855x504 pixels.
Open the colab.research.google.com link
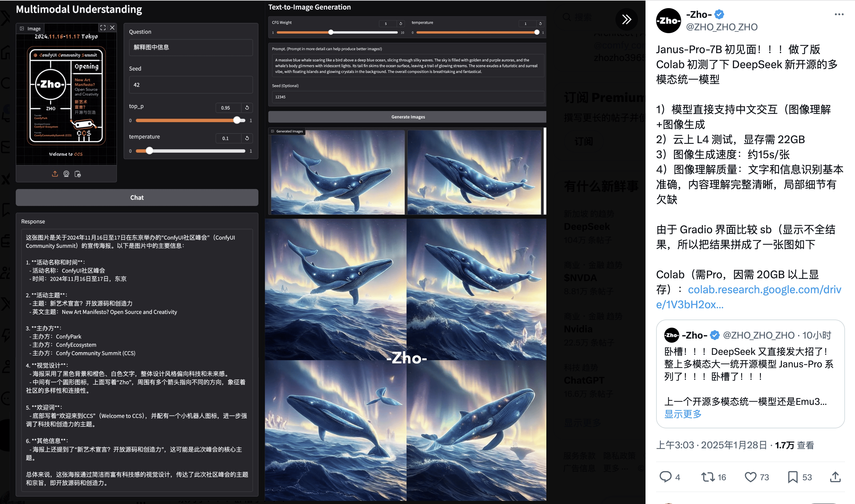[x=764, y=289]
